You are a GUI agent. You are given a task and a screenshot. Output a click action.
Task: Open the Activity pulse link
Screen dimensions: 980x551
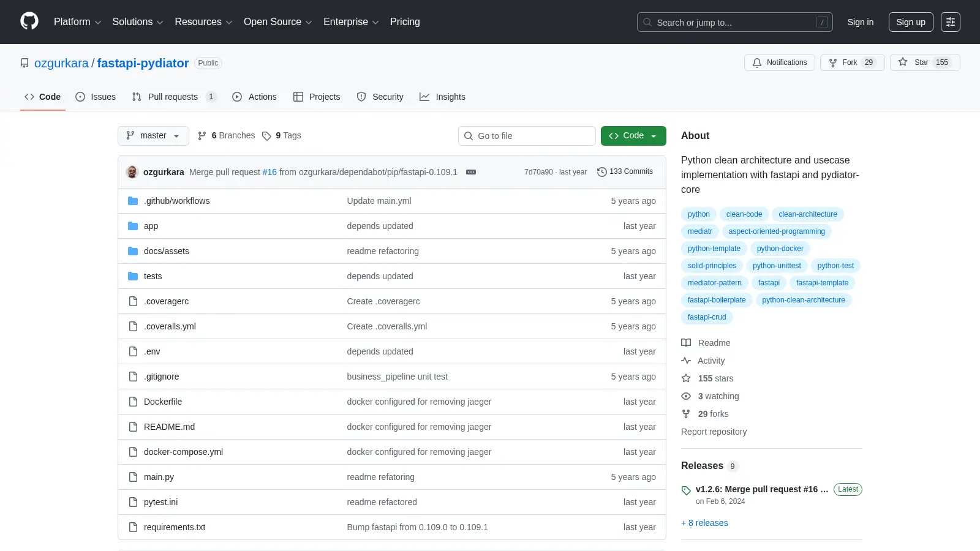(x=703, y=361)
